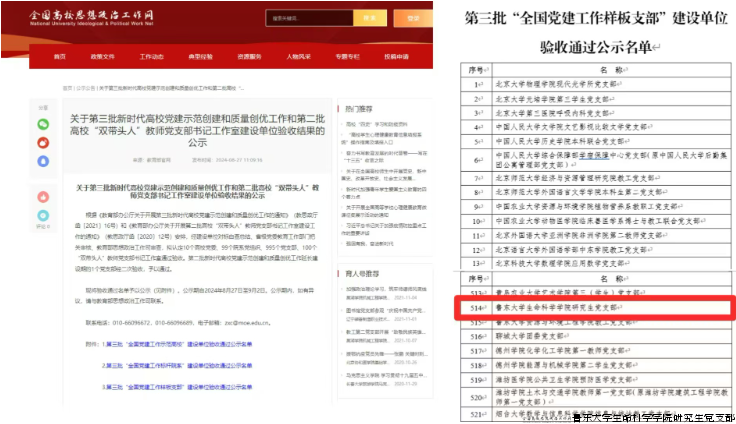The width and height of the screenshot is (736, 424).
Task: Click table row 5 中国人民大学历史学院 branch
Action: [x=596, y=141]
